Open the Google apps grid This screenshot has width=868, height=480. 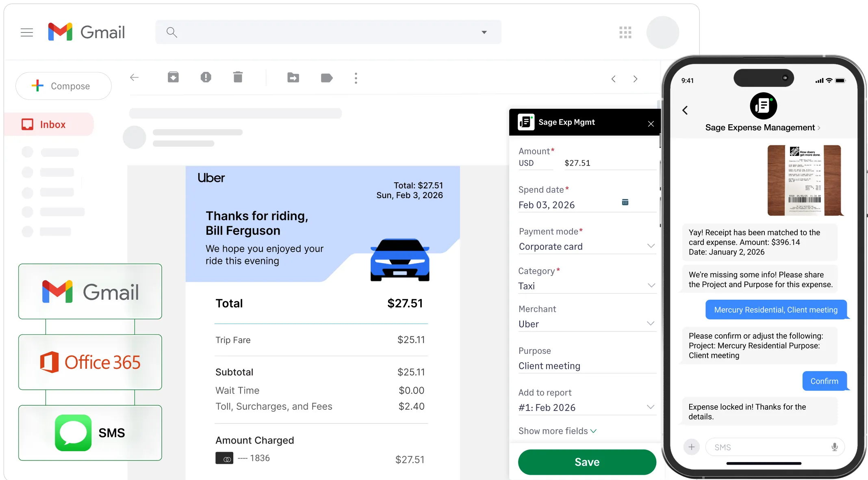(x=625, y=32)
